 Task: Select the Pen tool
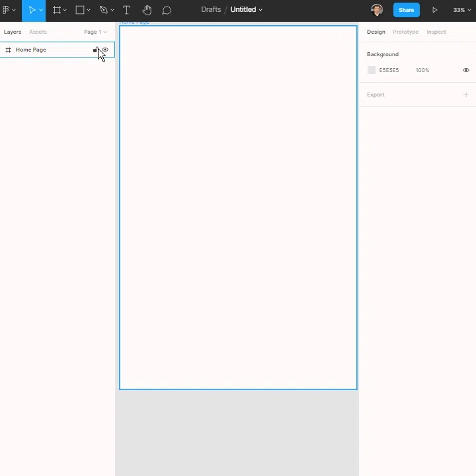pos(104,10)
